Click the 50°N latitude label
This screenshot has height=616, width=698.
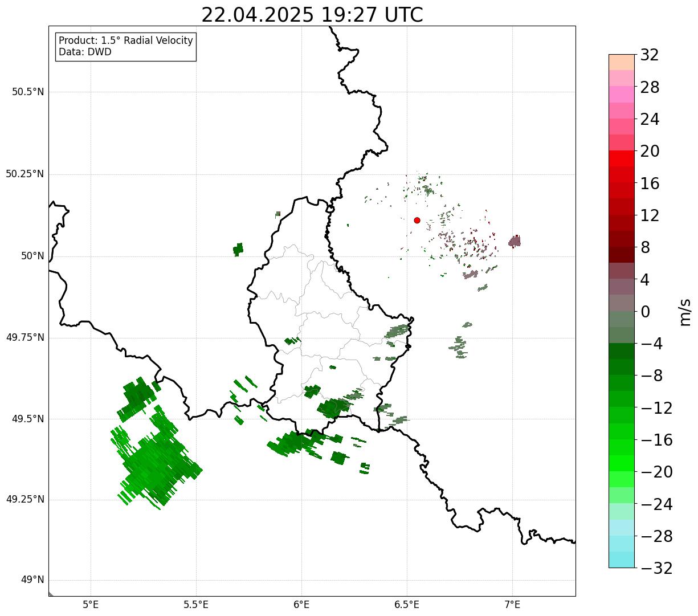pos(32,256)
